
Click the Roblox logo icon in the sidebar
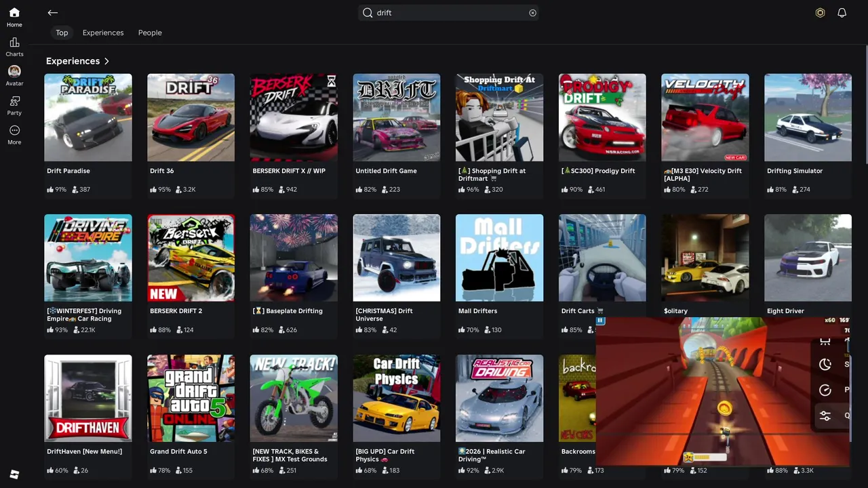tap(14, 474)
